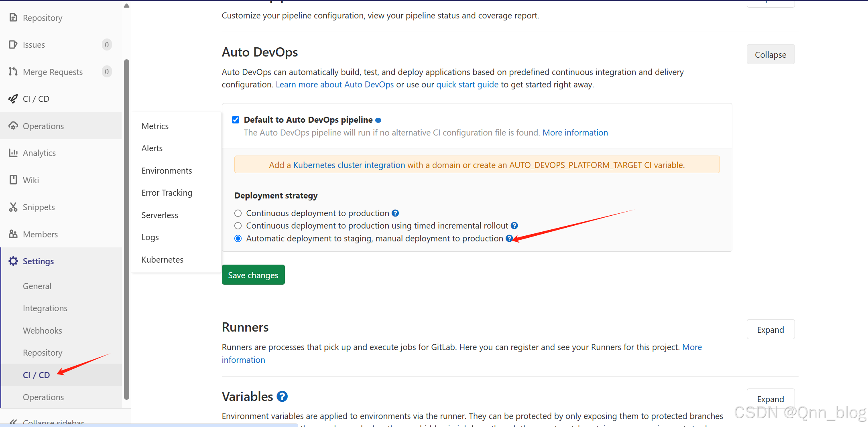Uncheck Default to Auto DevOps pipeline
The image size is (868, 427).
pos(236,119)
